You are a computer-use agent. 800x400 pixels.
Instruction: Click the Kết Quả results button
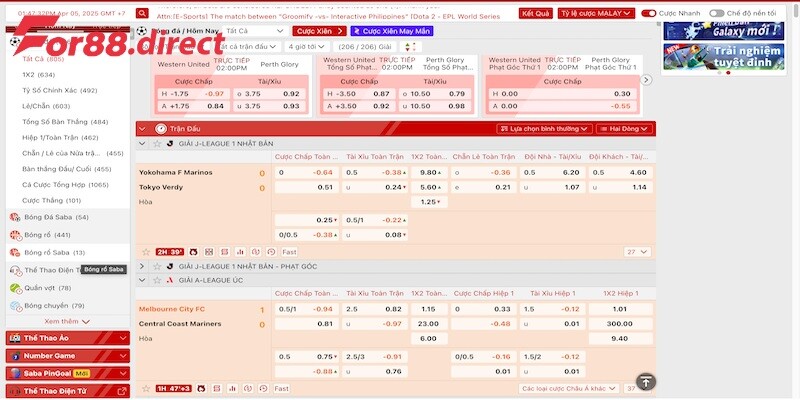[535, 14]
